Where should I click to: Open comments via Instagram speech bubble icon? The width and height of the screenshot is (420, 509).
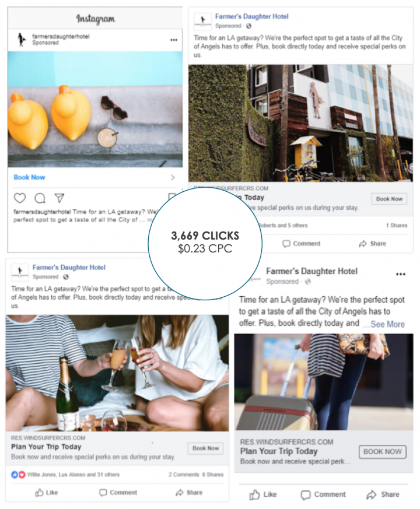40,198
